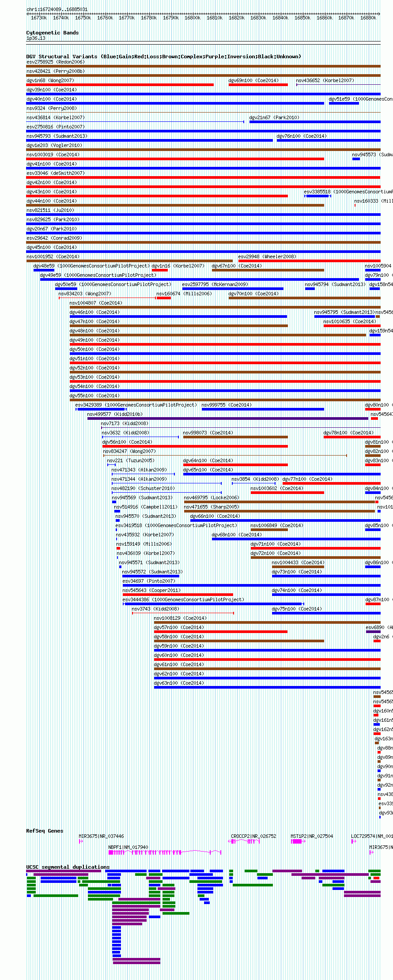The image size is (393, 980).
Task: Open nsv7173 (Kidd2008) variant
Action: pos(125,424)
